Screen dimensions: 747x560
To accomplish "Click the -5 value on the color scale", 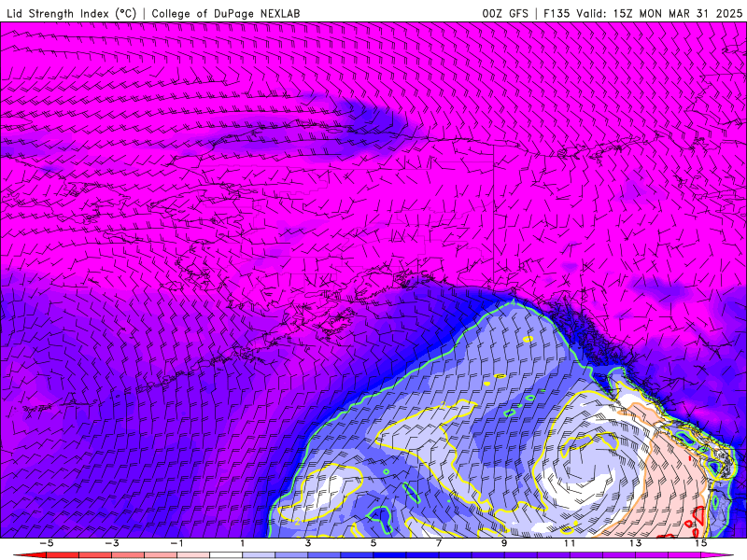I will [46, 543].
